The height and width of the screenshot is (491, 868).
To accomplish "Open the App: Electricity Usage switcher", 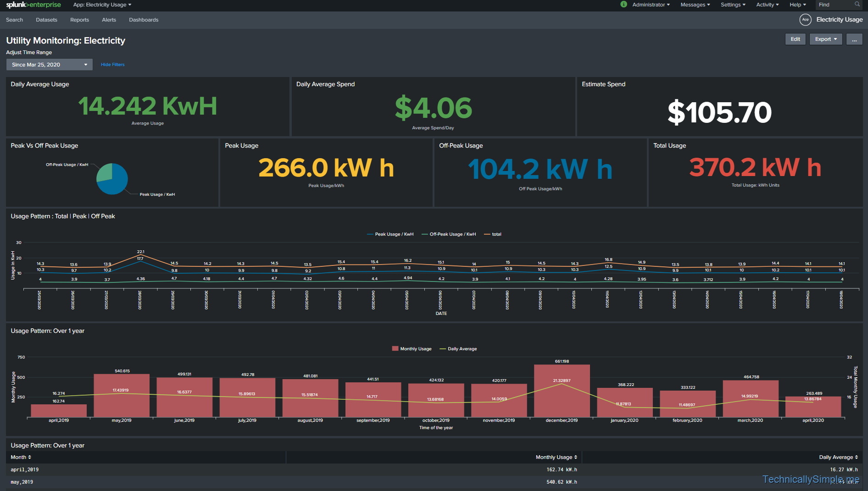I will pos(102,5).
